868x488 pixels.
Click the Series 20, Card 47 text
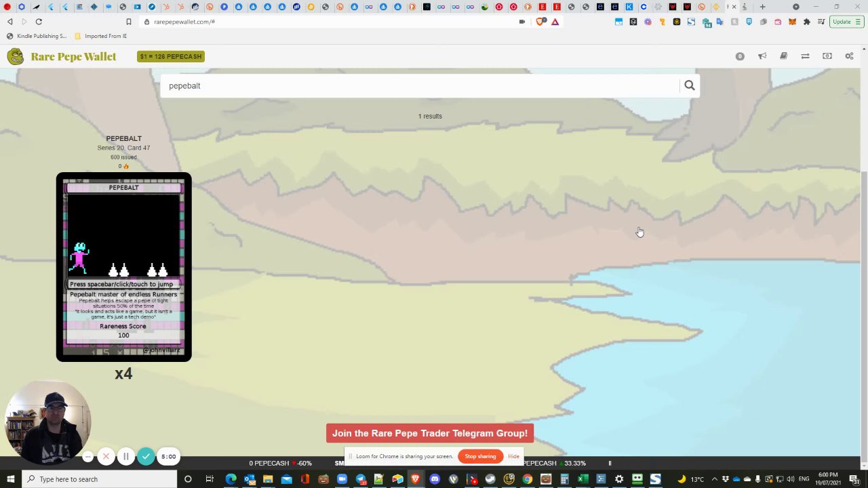[x=123, y=148]
